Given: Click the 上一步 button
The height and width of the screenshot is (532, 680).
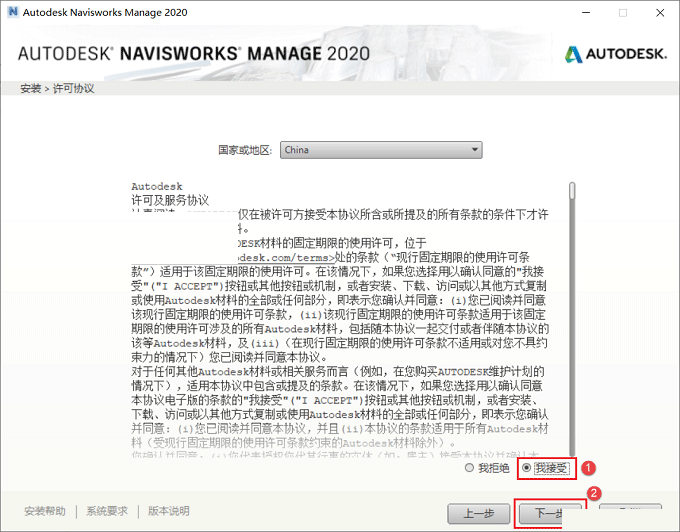Looking at the screenshot, I should [x=479, y=514].
